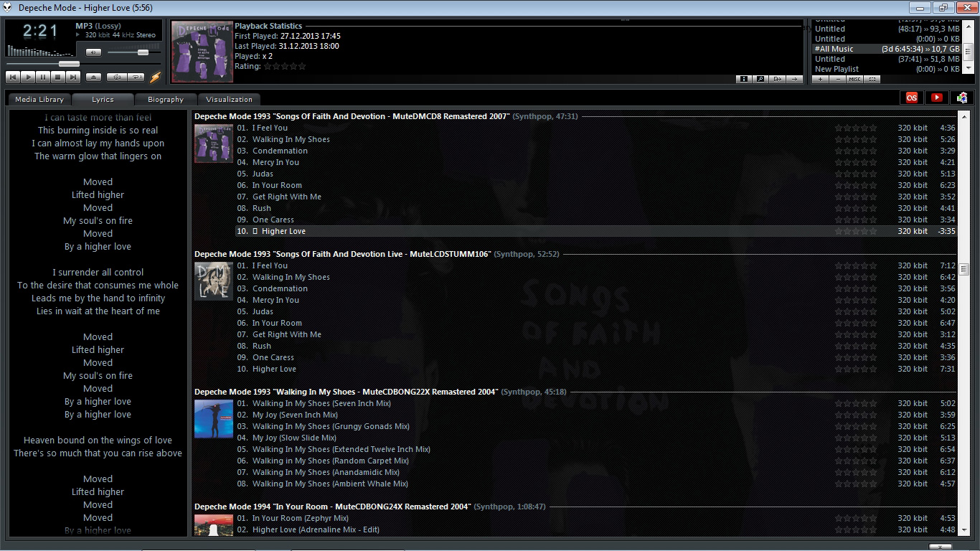This screenshot has height=551, width=980.
Task: Open the YouTube icon
Action: 936,98
